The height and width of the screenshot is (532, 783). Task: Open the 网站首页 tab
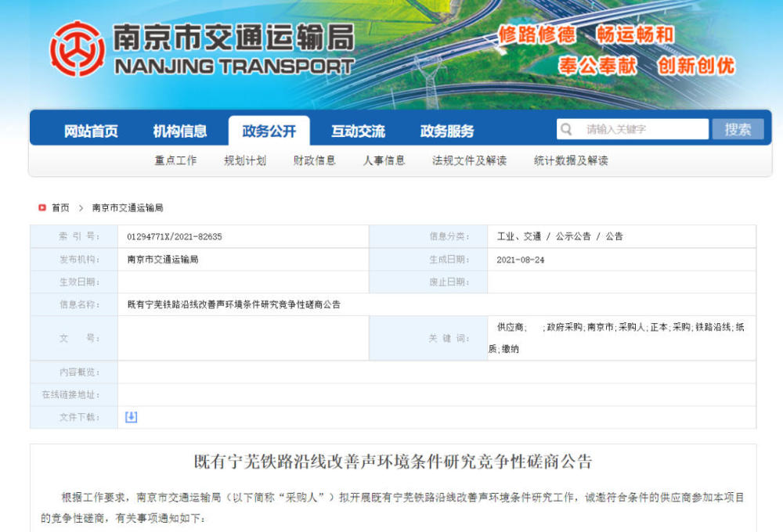coord(91,131)
